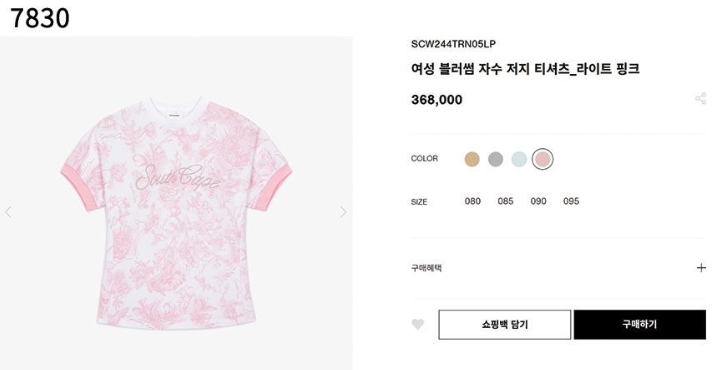
Task: Open the pink floral t-shirt product image
Action: [176, 212]
